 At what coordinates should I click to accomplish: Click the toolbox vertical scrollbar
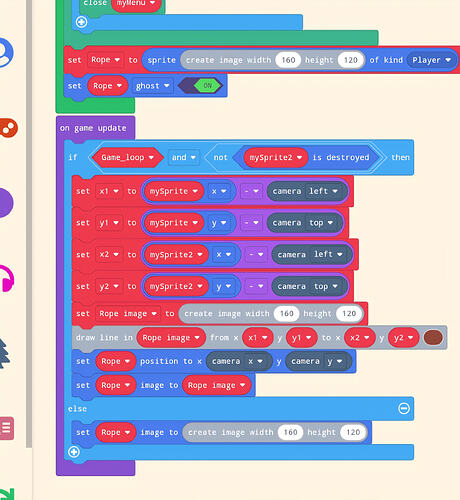(x=29, y=223)
